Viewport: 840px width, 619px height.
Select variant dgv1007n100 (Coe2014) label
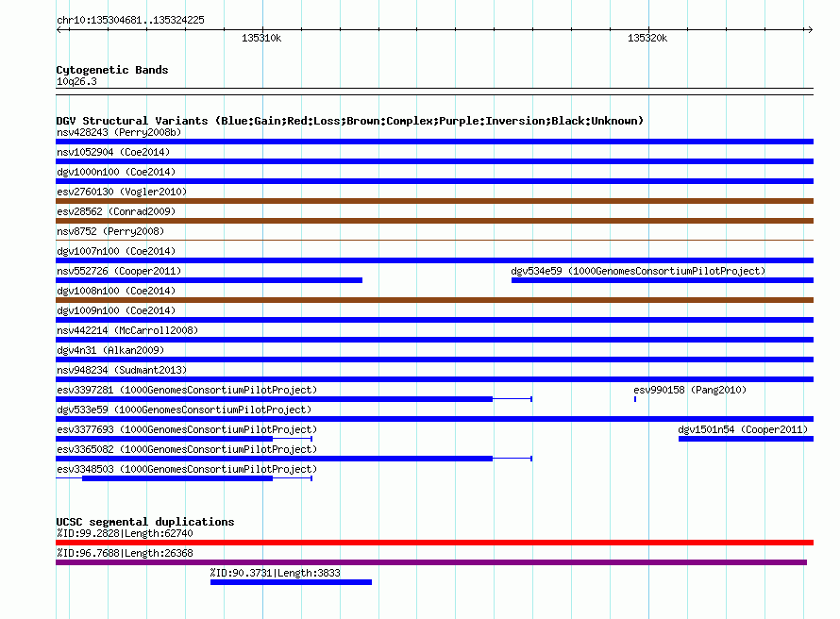[116, 251]
